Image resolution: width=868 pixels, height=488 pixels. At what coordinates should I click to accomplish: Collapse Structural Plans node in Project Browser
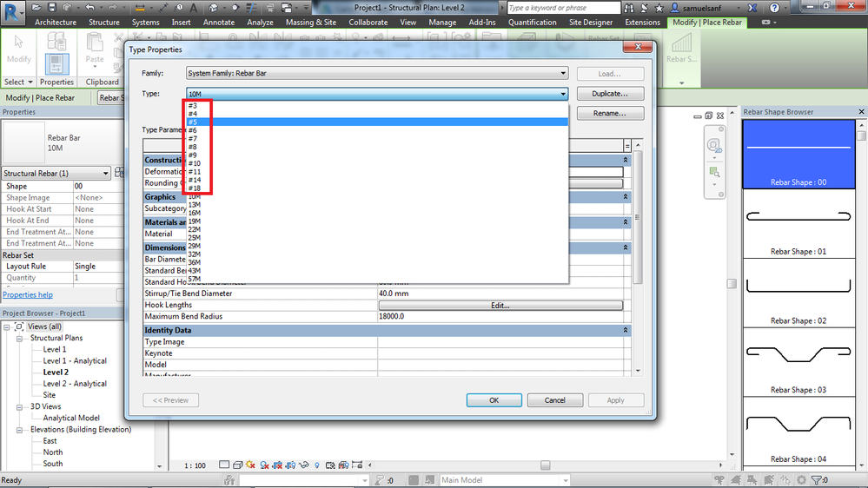(x=19, y=338)
